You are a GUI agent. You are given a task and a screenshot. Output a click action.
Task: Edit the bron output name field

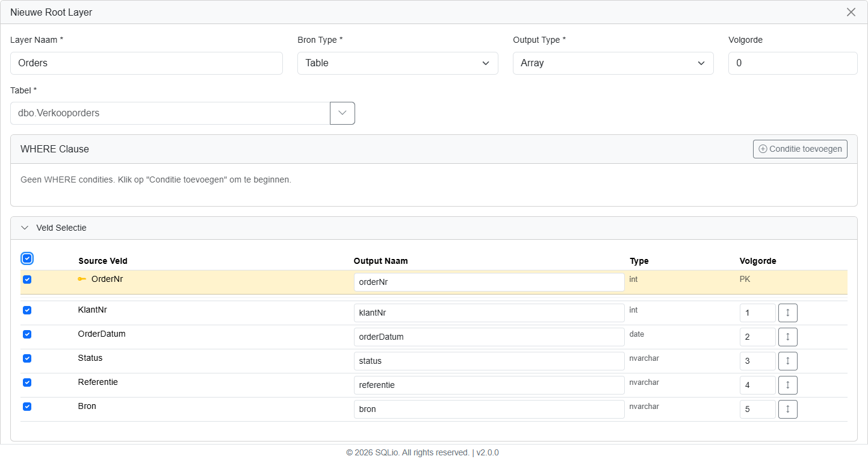pos(489,409)
